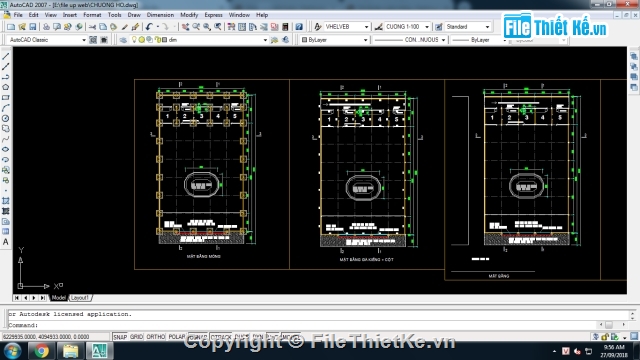Click the Save icon in toolbar

33,27
